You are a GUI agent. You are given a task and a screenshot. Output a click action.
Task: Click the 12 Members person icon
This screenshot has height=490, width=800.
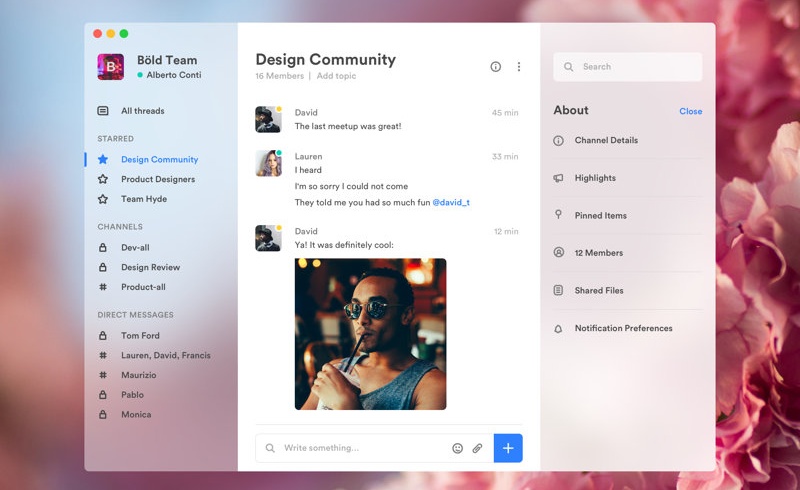coord(559,252)
